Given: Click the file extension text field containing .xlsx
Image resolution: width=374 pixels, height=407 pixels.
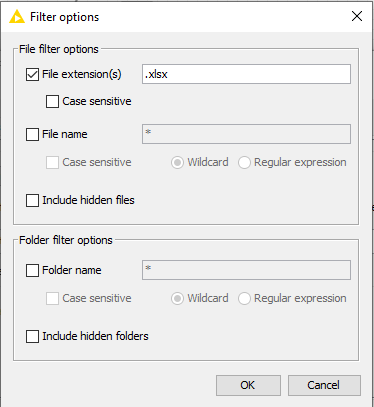Looking at the screenshot, I should [246, 74].
